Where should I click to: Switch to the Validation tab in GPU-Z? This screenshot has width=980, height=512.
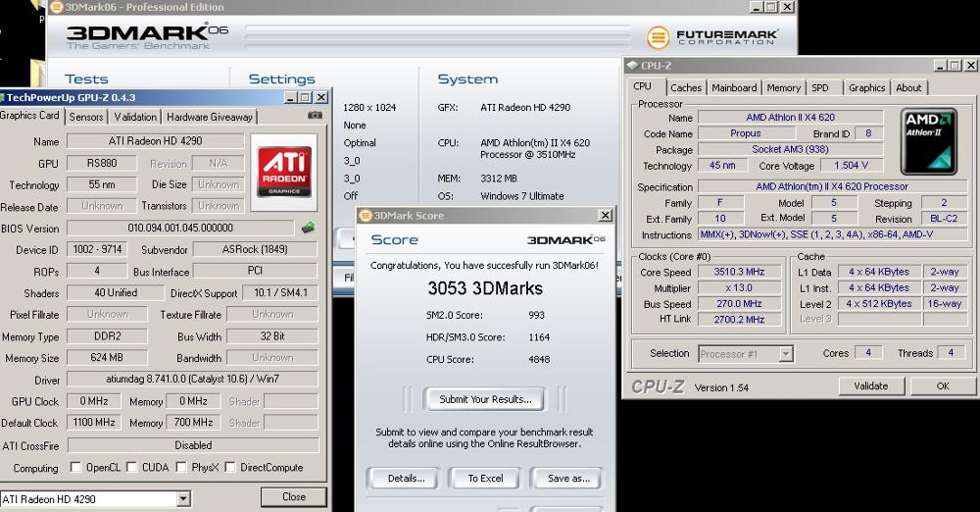coord(135,117)
